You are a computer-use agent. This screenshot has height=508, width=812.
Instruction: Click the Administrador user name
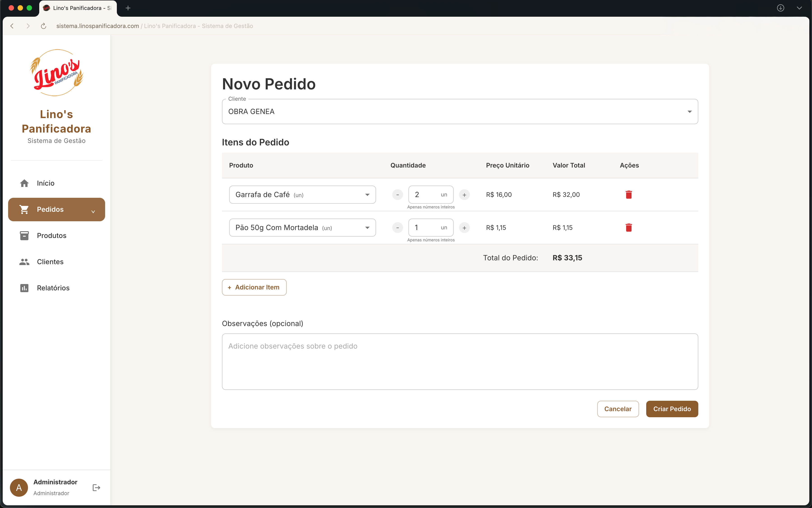pyautogui.click(x=55, y=482)
